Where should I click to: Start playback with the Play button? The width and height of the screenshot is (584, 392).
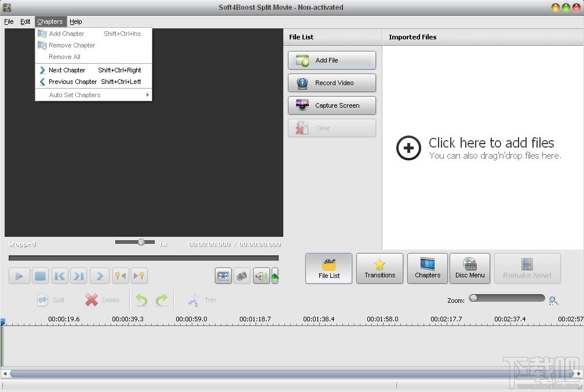pos(19,276)
